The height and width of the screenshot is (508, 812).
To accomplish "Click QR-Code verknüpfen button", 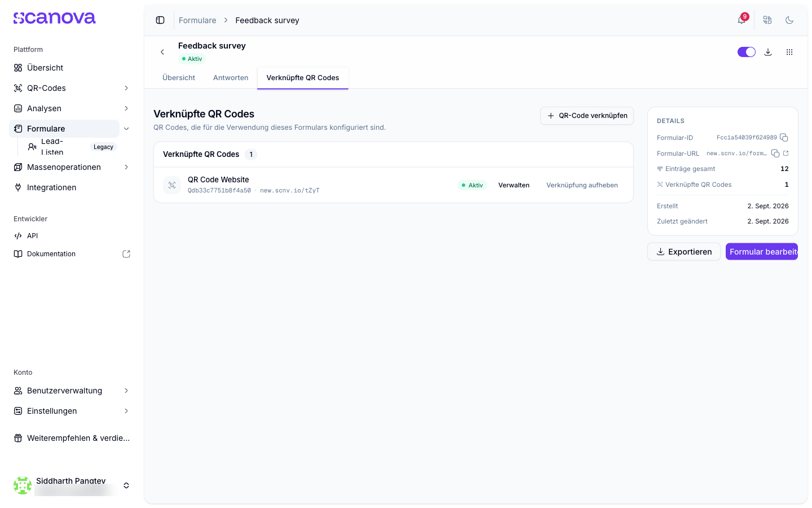I will point(587,116).
